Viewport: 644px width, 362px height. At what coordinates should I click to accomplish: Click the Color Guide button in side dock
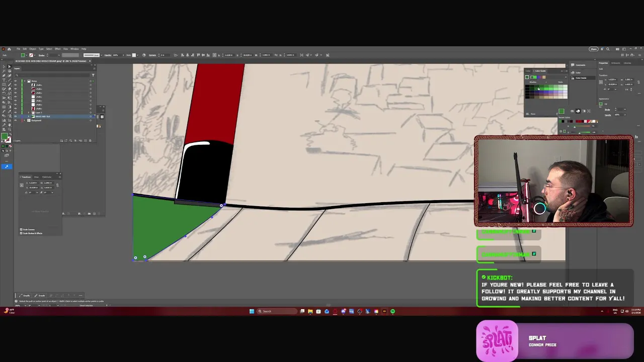click(582, 78)
